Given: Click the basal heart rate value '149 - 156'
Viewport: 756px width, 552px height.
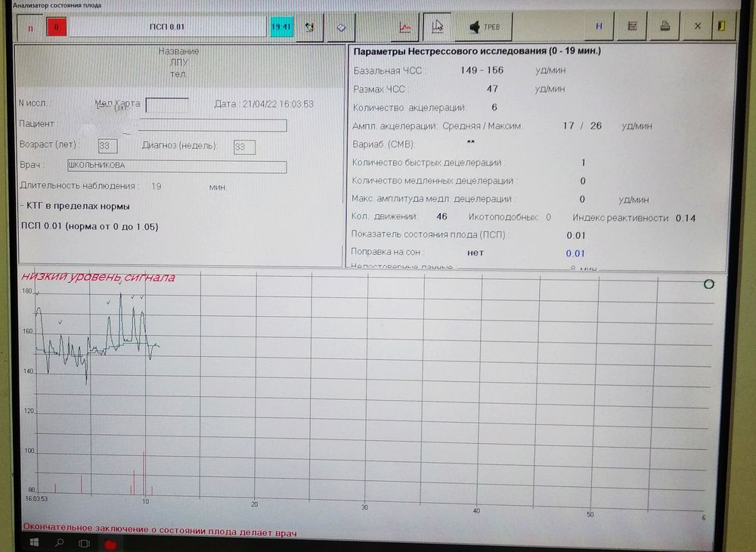Looking at the screenshot, I should pyautogui.click(x=481, y=70).
